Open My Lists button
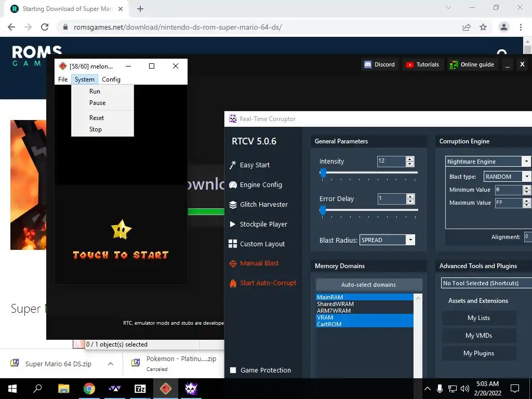 [478, 318]
